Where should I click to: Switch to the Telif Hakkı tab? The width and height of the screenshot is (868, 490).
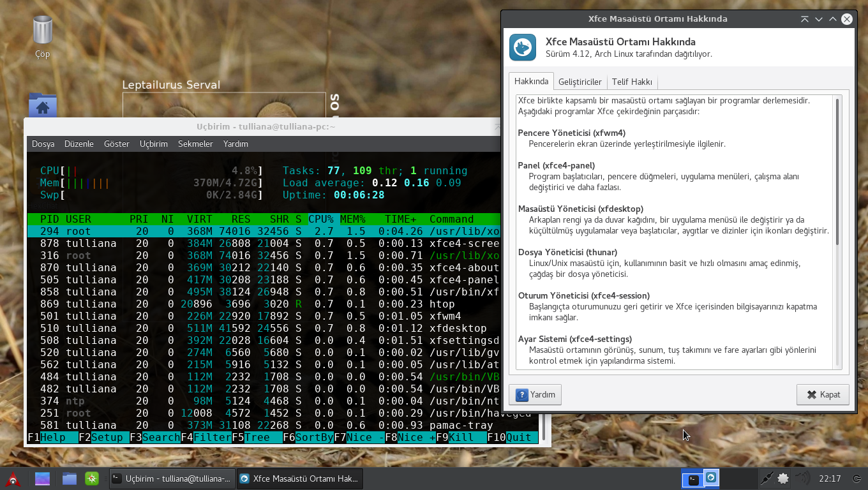point(632,82)
